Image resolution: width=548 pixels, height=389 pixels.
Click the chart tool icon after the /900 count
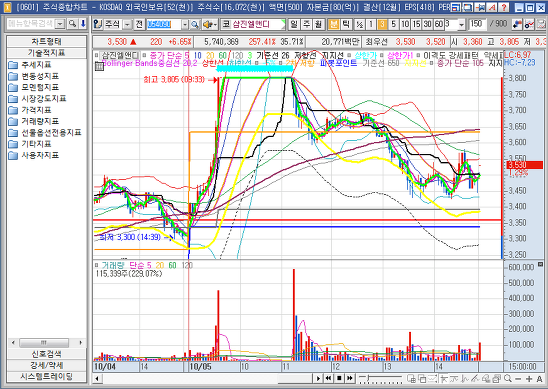click(x=517, y=24)
